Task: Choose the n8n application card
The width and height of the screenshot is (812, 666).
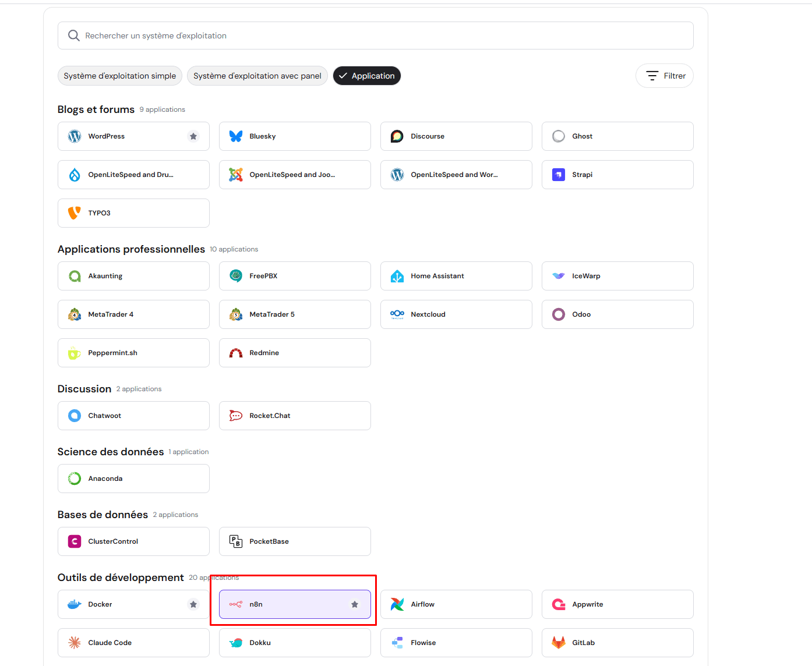Action: coord(295,604)
